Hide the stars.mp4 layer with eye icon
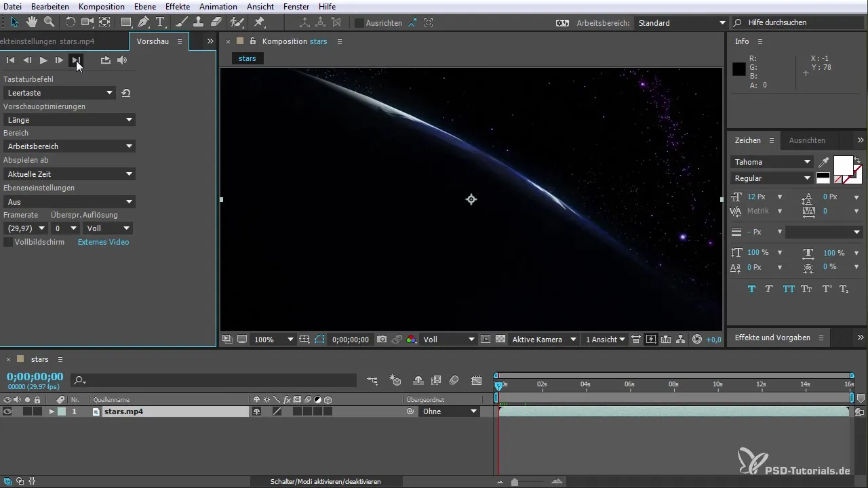The height and width of the screenshot is (488, 868). 7,411
